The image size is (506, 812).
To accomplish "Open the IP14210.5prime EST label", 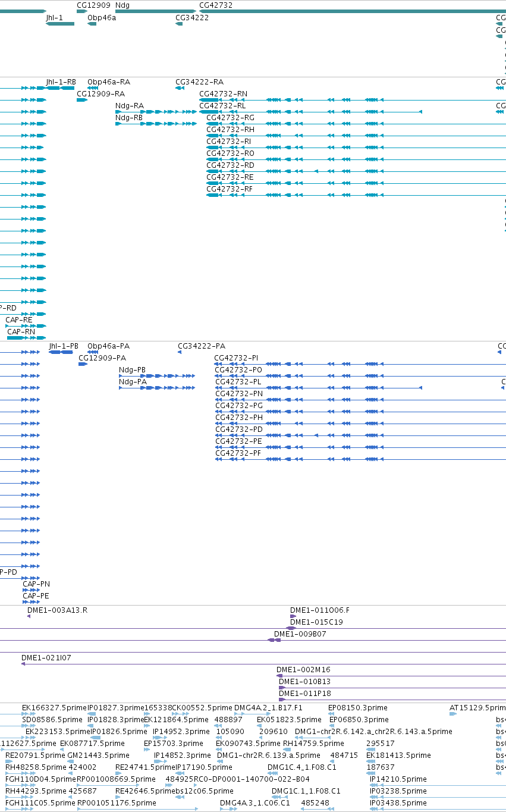I will 398,779.
